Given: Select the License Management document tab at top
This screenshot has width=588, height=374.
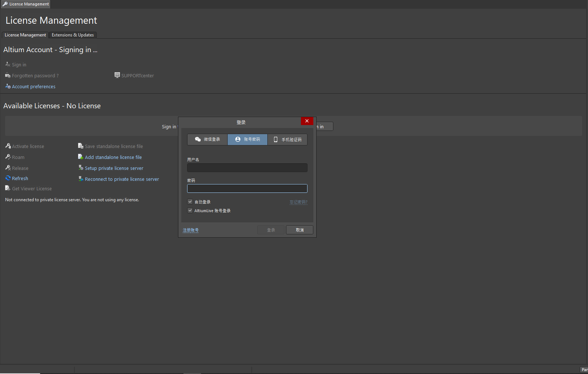Looking at the screenshot, I should [25, 4].
